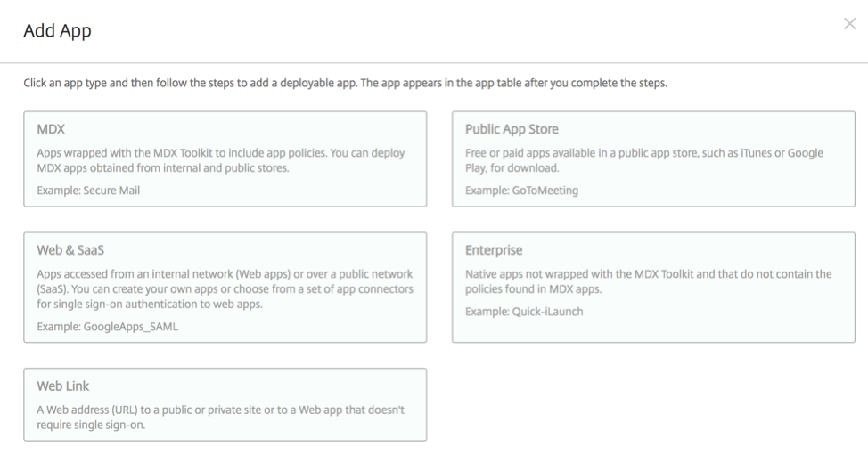
Task: Select the Web Link app type
Action: click(225, 405)
